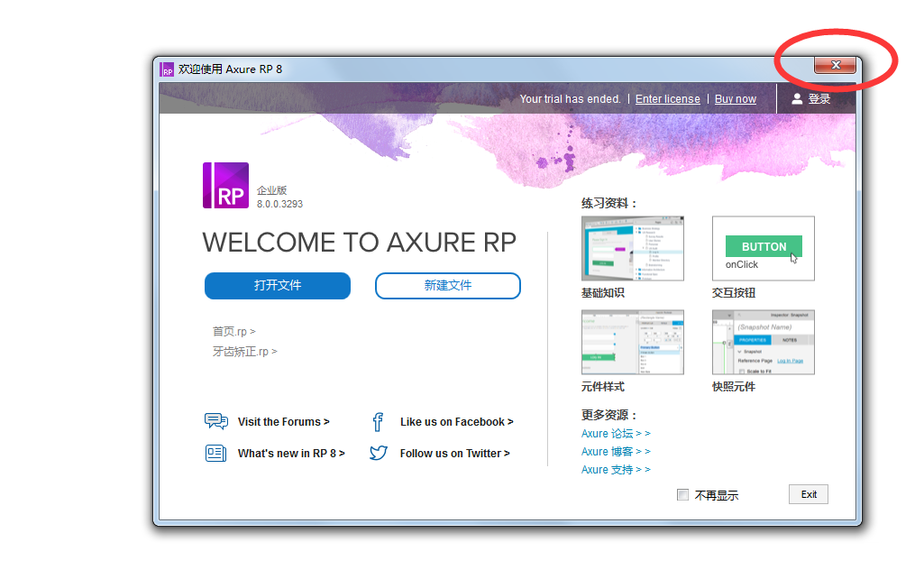The height and width of the screenshot is (579, 924).
Task: Click the 打开文件 button
Action: click(278, 285)
